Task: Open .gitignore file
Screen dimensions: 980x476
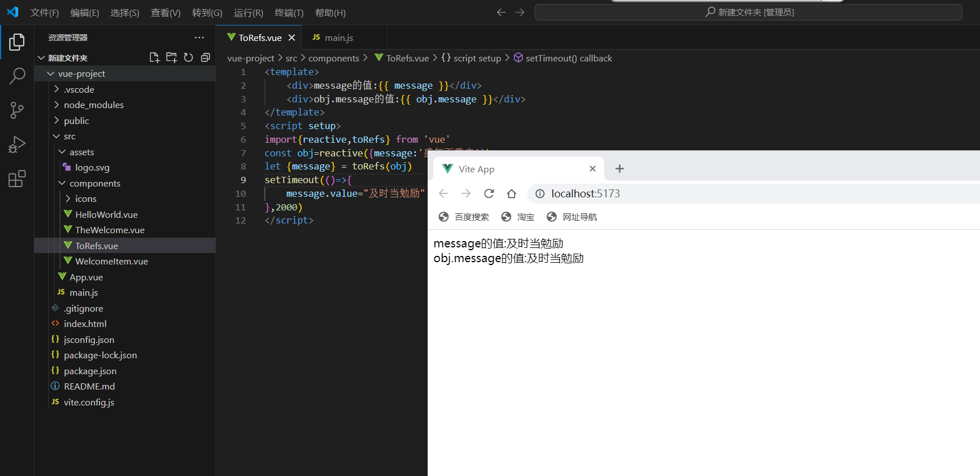Action: click(125, 308)
